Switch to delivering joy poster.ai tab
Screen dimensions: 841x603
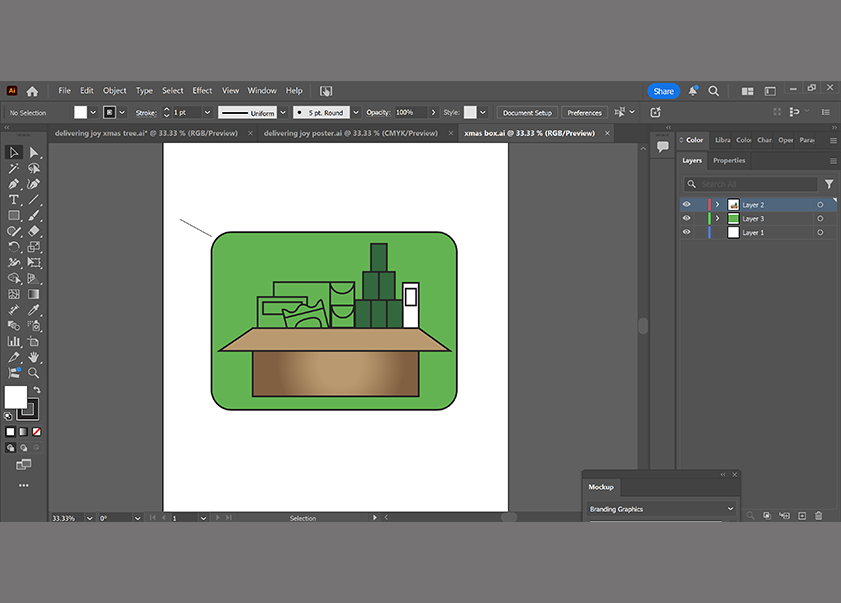(x=350, y=133)
